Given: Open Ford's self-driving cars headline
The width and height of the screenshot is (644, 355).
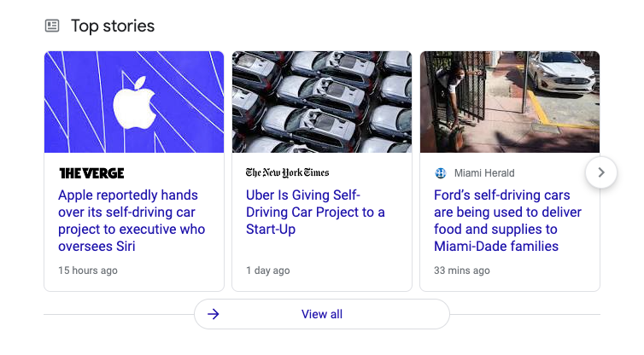Looking at the screenshot, I should tap(507, 220).
